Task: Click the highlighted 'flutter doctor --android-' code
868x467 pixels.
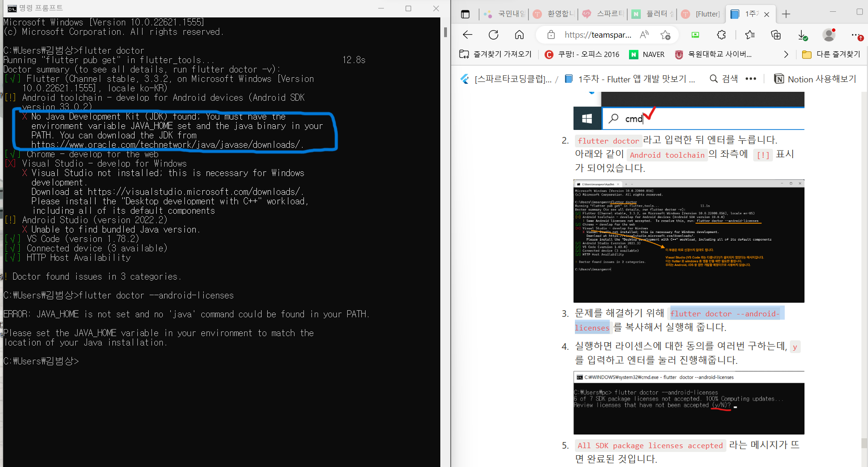Action: [725, 314]
